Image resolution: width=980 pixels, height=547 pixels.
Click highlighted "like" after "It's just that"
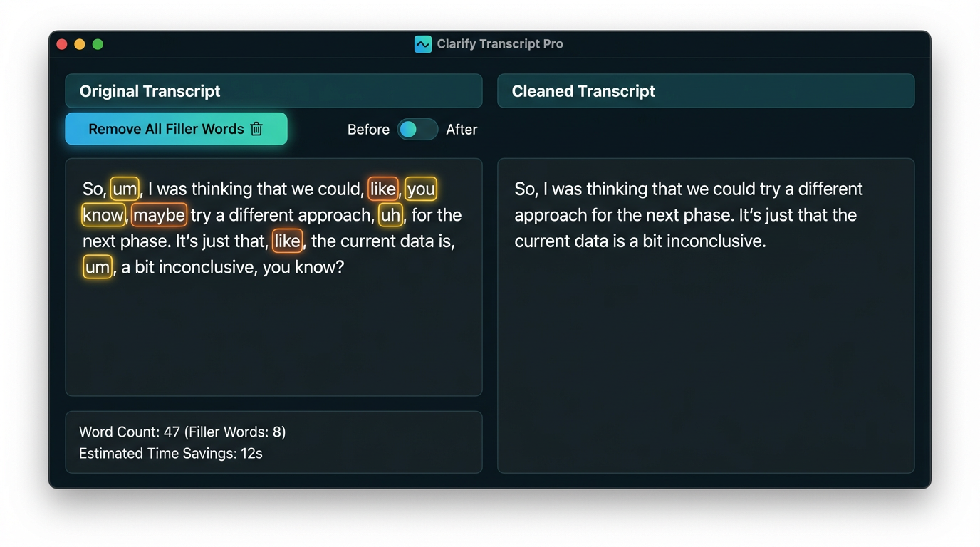pyautogui.click(x=287, y=241)
